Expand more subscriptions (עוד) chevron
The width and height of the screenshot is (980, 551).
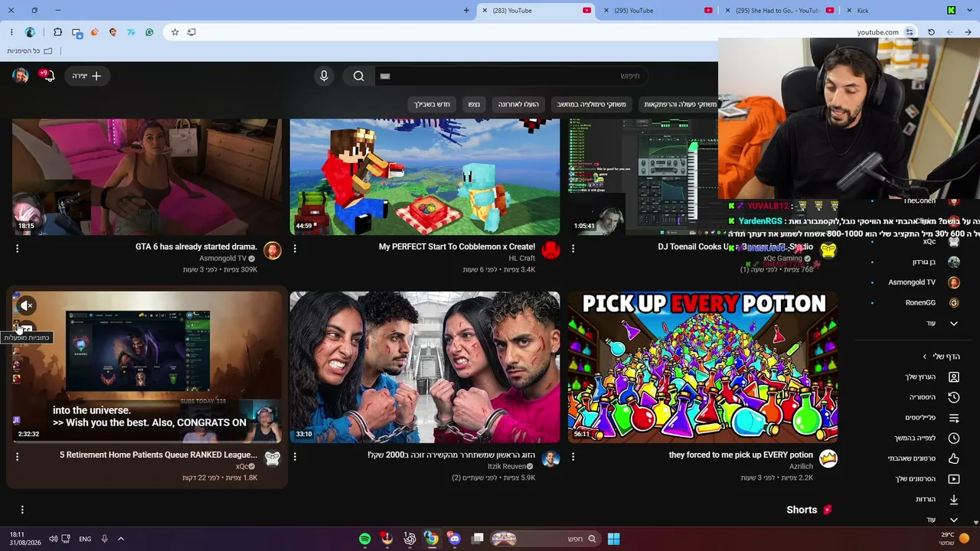tap(953, 324)
